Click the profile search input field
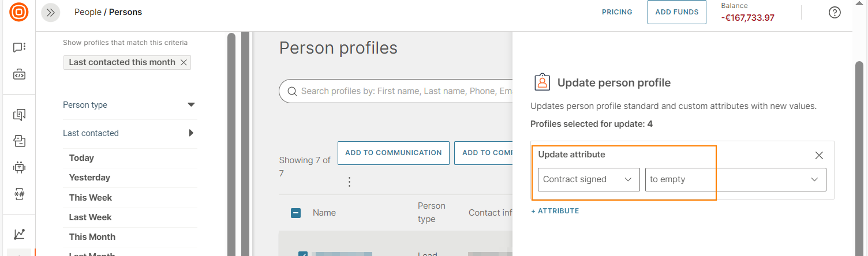Screen dimensions: 868x256 [x=404, y=91]
